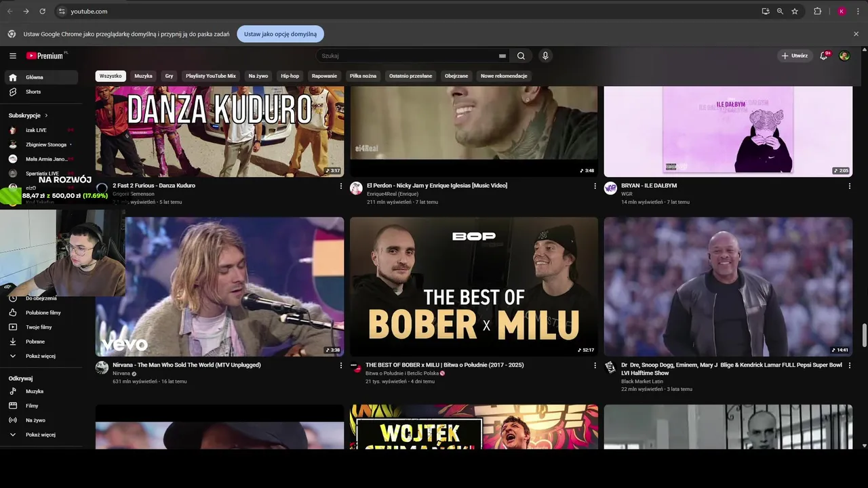Open Chrome profile K avatar
This screenshot has height=488, width=868.
pos(842,12)
